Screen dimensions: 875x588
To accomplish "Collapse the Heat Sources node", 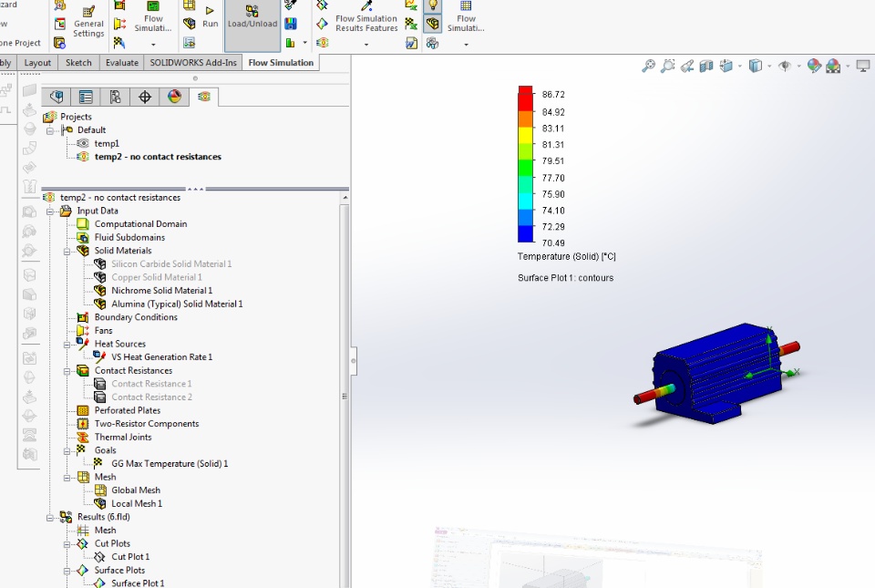I will pos(67,345).
